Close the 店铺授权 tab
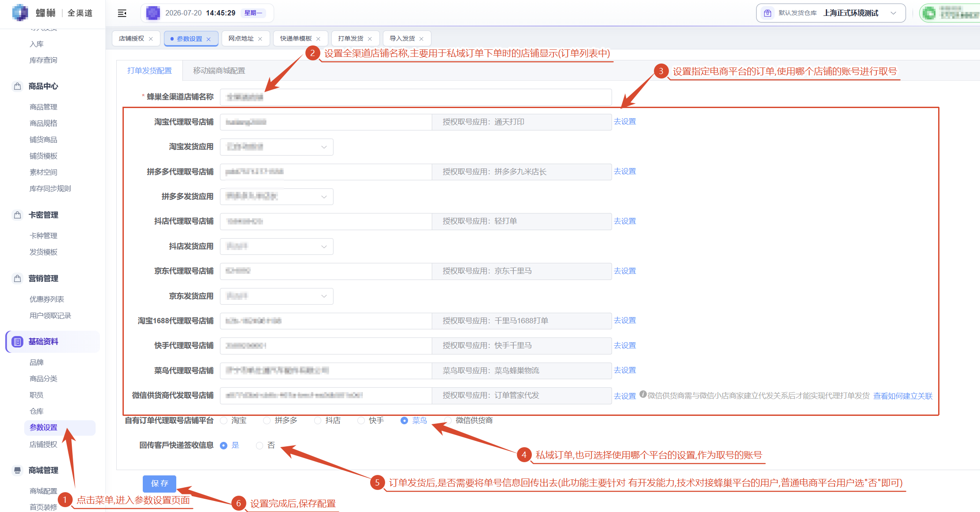This screenshot has width=980, height=512. click(151, 39)
